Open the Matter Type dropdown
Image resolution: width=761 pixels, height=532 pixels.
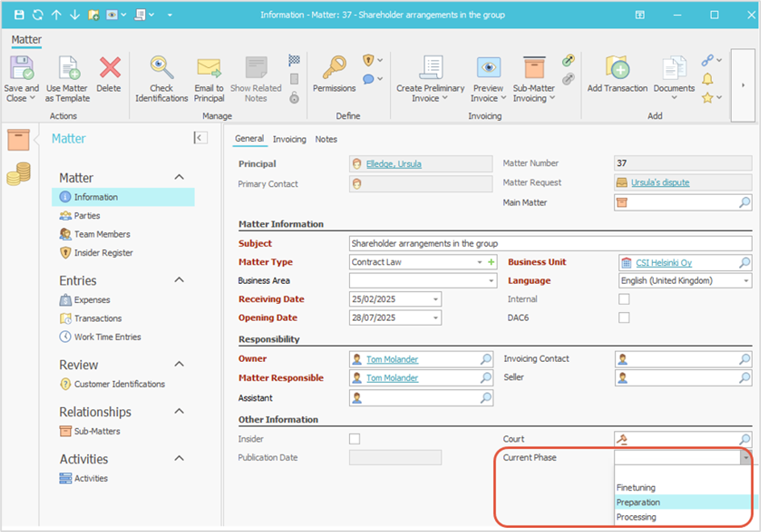(480, 263)
